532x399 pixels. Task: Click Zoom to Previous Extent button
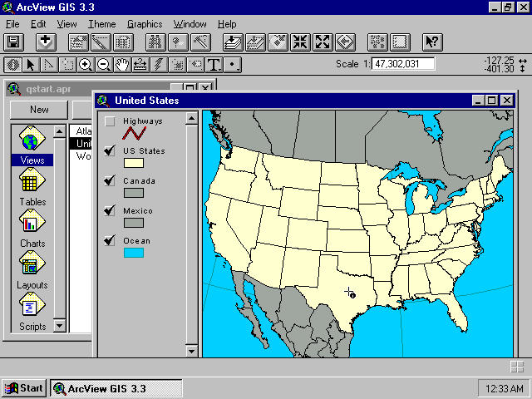[x=346, y=42]
